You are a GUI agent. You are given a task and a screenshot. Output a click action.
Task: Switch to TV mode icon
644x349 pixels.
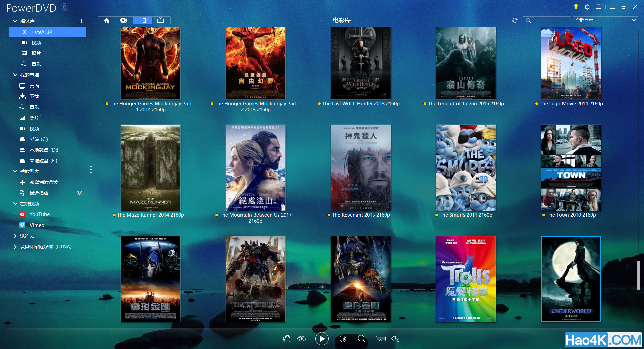(599, 7)
